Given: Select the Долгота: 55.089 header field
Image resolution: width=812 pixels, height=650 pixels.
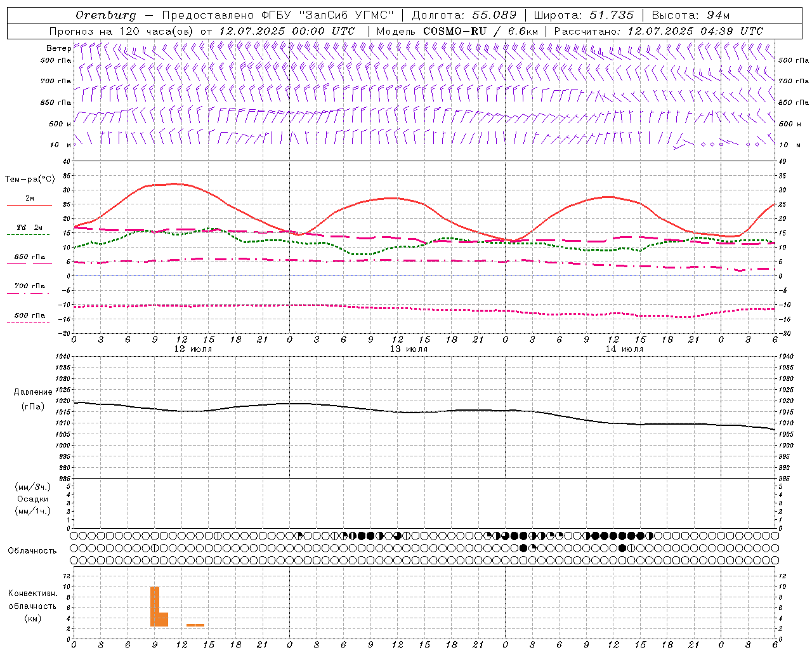Looking at the screenshot, I should pyautogui.click(x=464, y=15).
